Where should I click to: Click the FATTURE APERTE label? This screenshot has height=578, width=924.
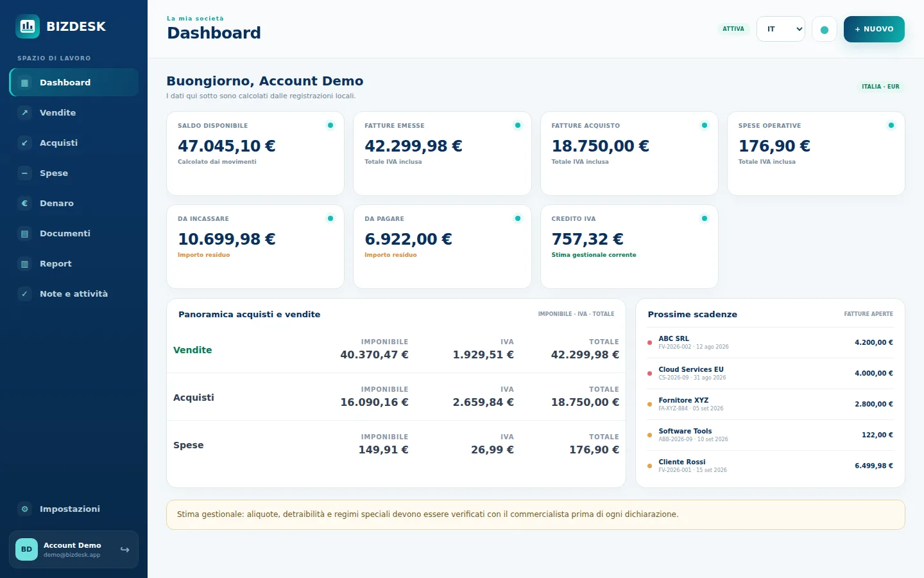click(x=868, y=314)
